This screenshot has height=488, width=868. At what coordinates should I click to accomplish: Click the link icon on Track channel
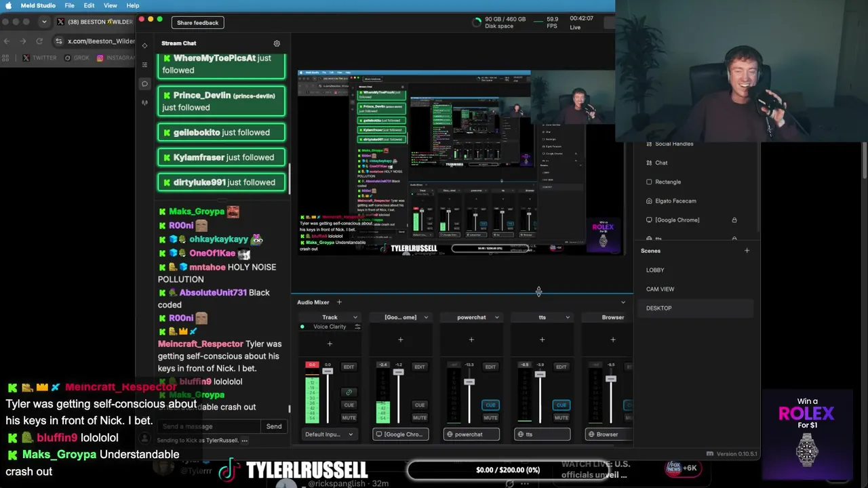(349, 392)
